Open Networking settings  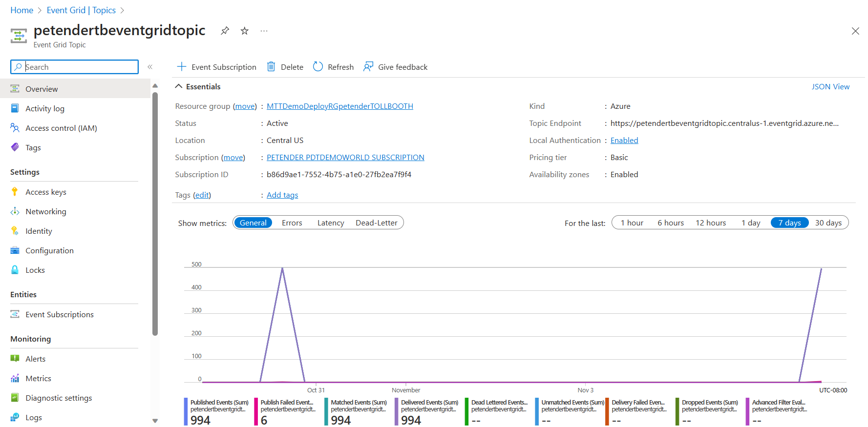pos(46,211)
